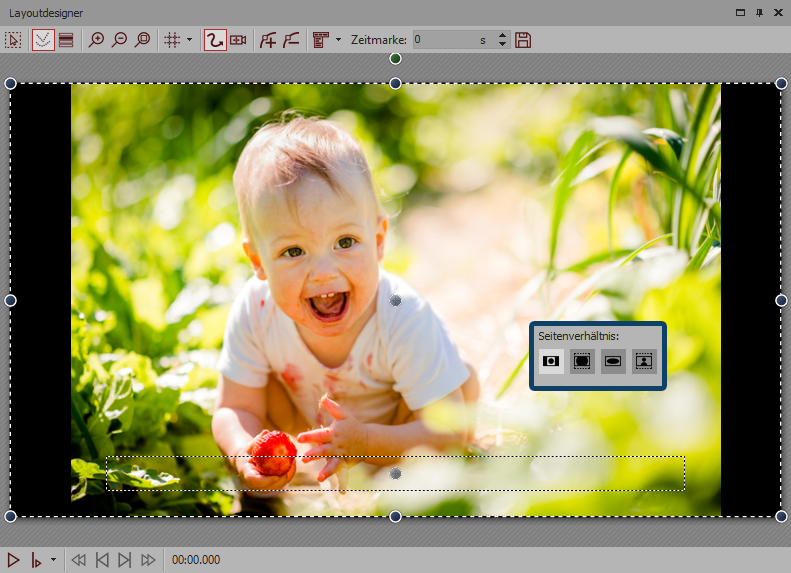Activate the camera pan tool

coord(238,40)
